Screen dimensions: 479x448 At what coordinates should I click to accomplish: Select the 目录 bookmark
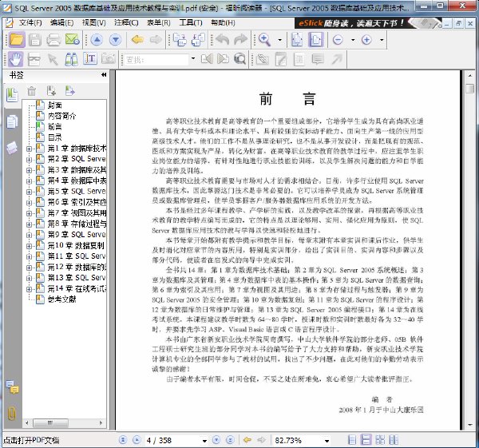[54, 137]
